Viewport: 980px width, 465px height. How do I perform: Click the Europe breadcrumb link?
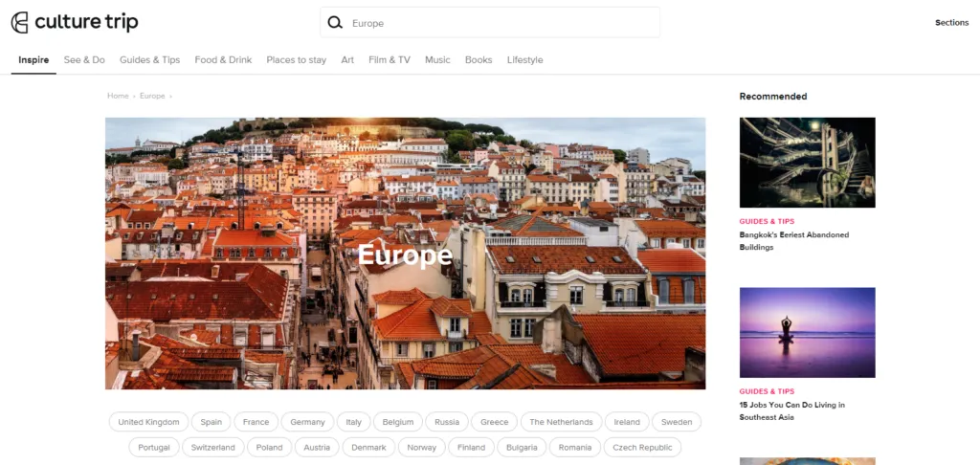(152, 96)
